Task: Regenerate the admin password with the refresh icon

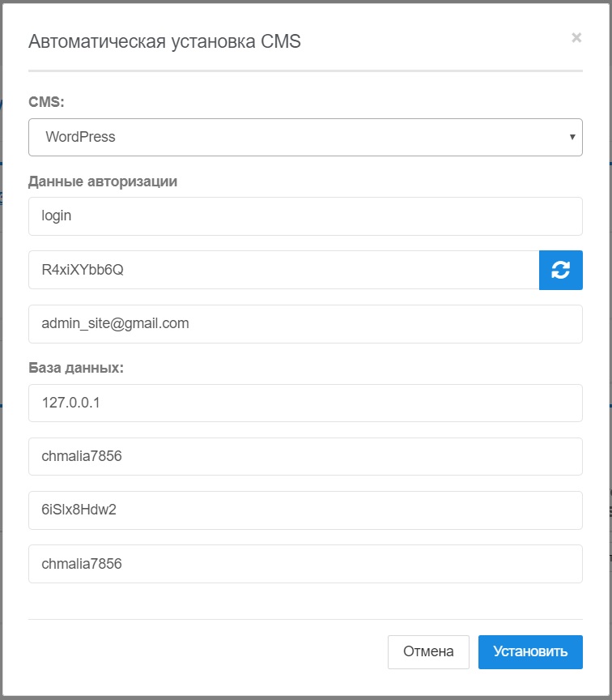Action: 560,270
